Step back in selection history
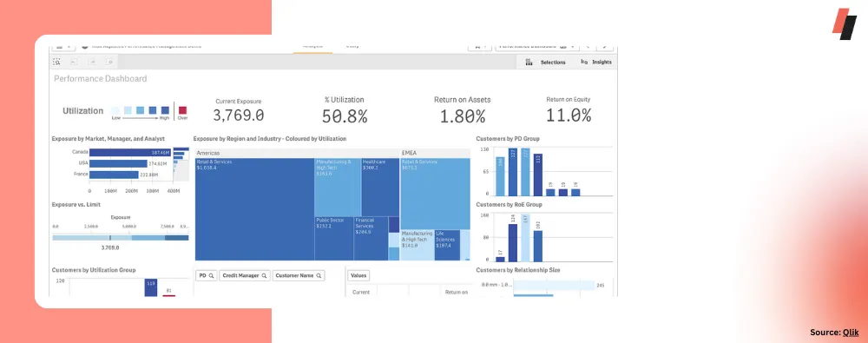This screenshot has height=343, width=868. (75, 62)
